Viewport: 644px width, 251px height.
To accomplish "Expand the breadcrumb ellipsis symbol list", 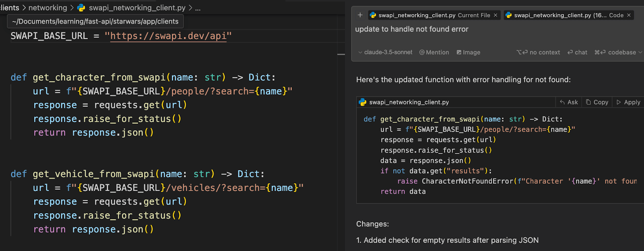I will pos(198,8).
